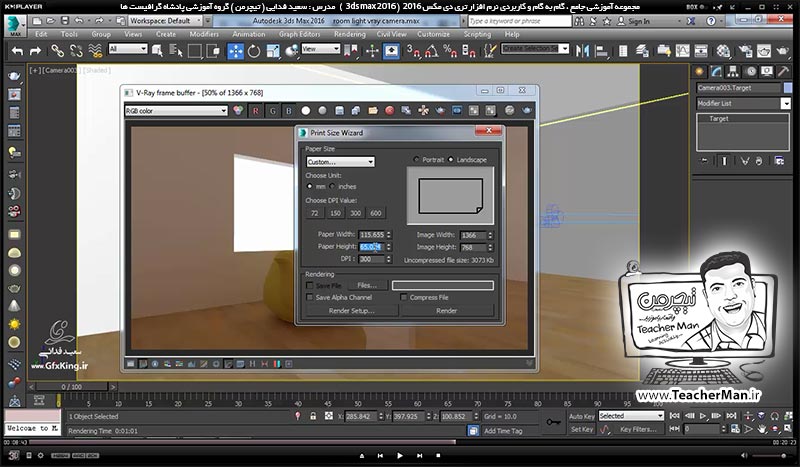Toggle Green channel in V-Ray frame buffer
The image size is (800, 467).
(272, 111)
